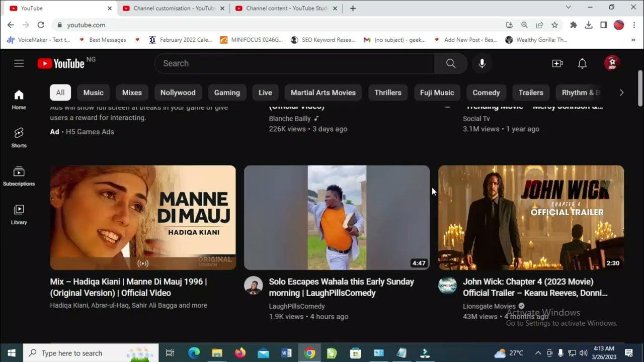Open Subscriptions in the sidebar
Screen dimensions: 644x362
pos(19,176)
